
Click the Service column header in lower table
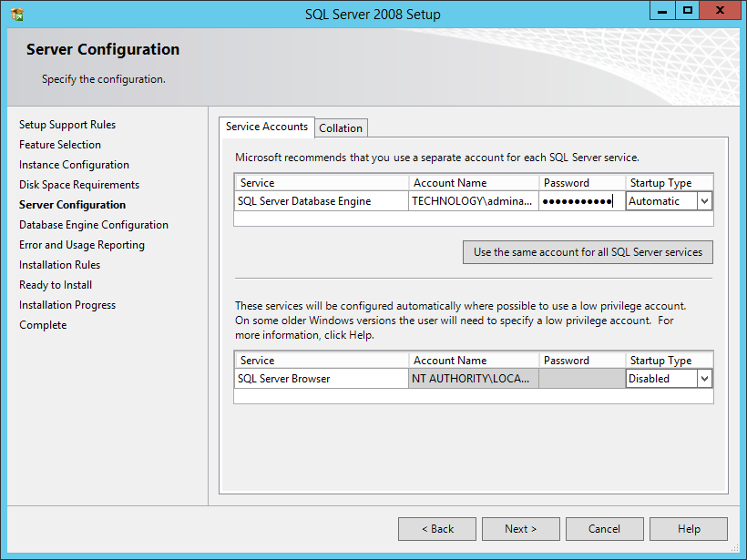[x=322, y=361]
